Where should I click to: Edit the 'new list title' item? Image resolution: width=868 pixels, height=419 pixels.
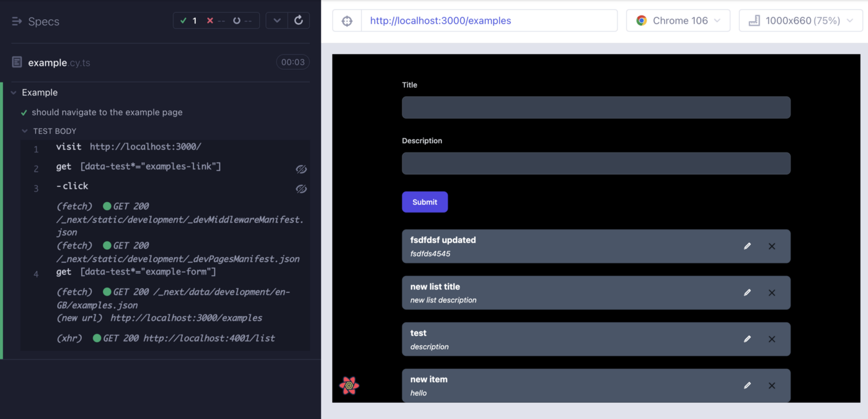click(747, 293)
